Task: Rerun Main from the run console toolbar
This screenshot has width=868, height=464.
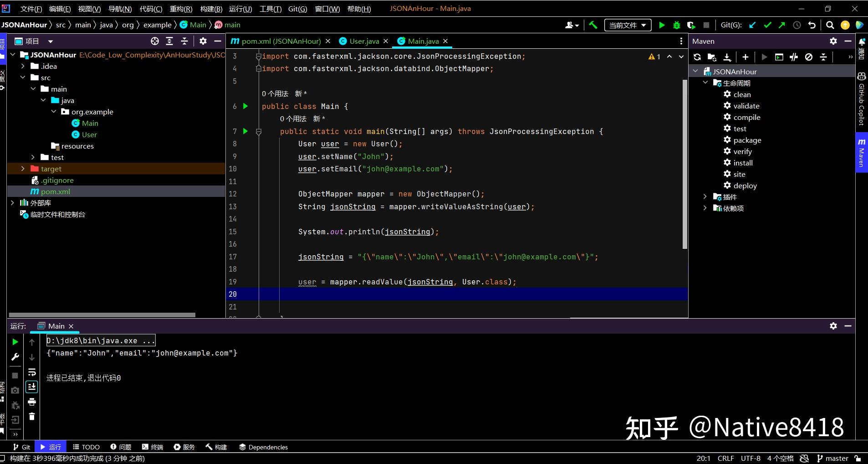Action: point(15,341)
